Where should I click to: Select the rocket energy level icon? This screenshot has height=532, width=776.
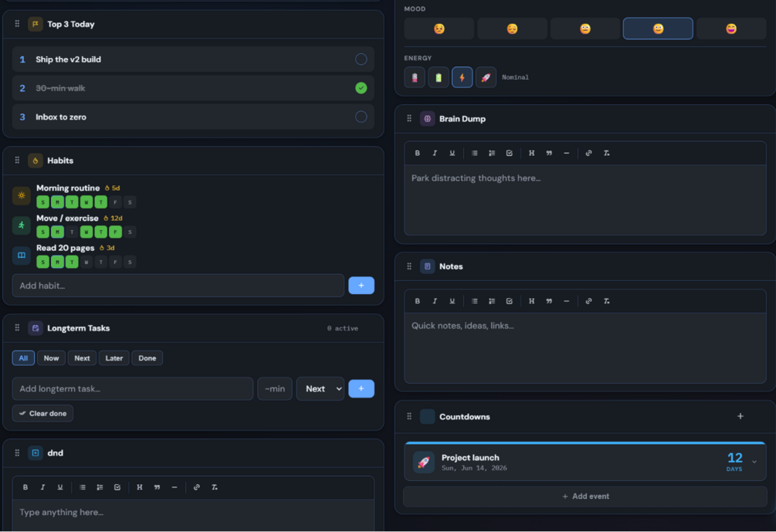tap(486, 77)
